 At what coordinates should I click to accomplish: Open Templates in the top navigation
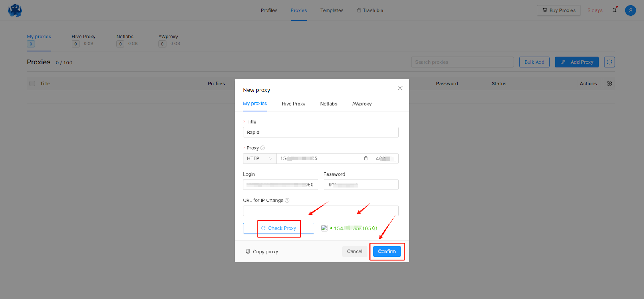(x=332, y=10)
